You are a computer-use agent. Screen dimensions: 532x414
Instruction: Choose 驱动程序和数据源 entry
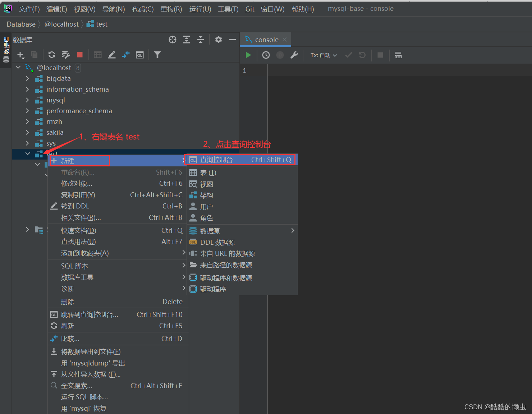click(242, 278)
